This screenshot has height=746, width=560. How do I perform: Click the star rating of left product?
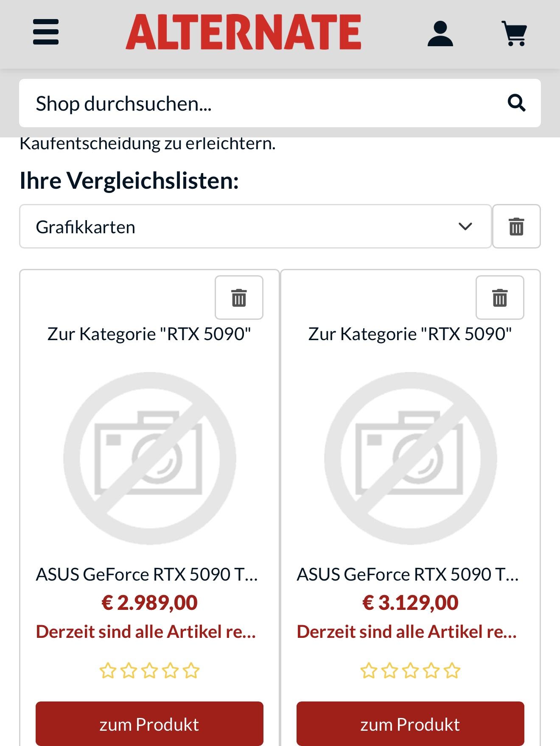point(149,671)
